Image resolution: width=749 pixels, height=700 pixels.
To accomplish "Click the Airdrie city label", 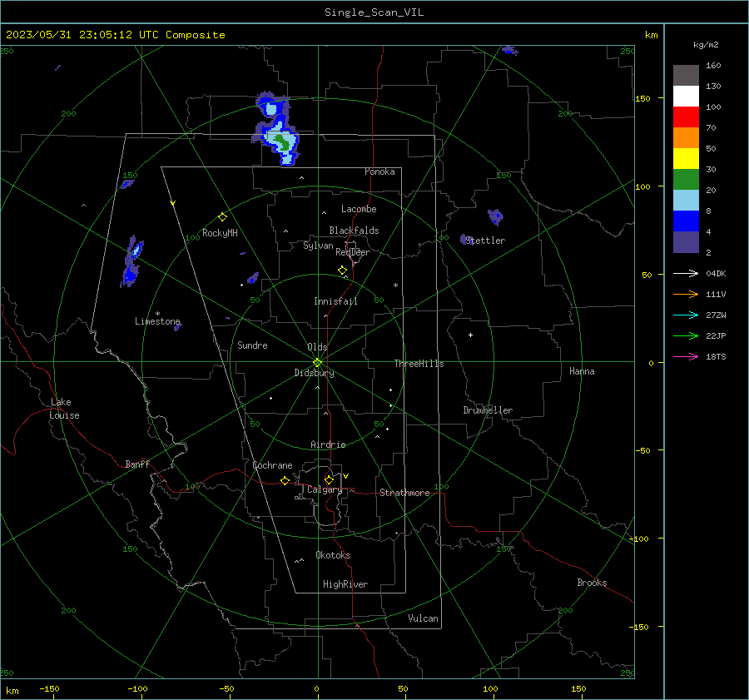I will coord(328,444).
